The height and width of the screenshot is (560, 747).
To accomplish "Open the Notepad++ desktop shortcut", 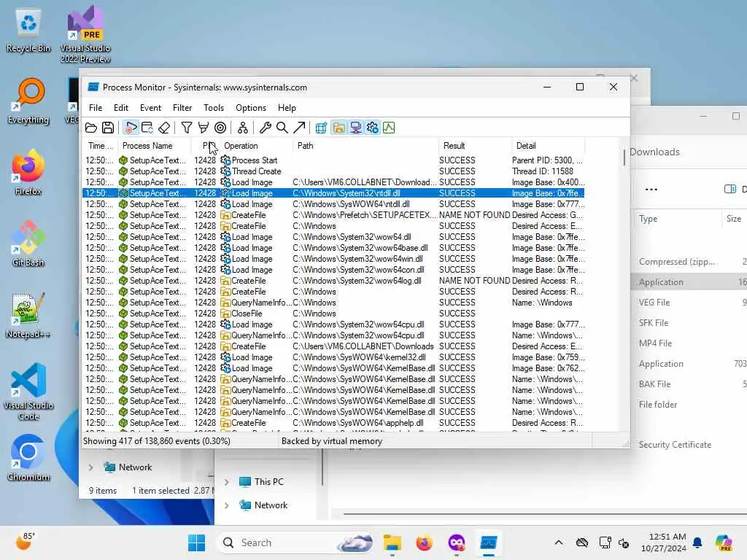I will [28, 316].
